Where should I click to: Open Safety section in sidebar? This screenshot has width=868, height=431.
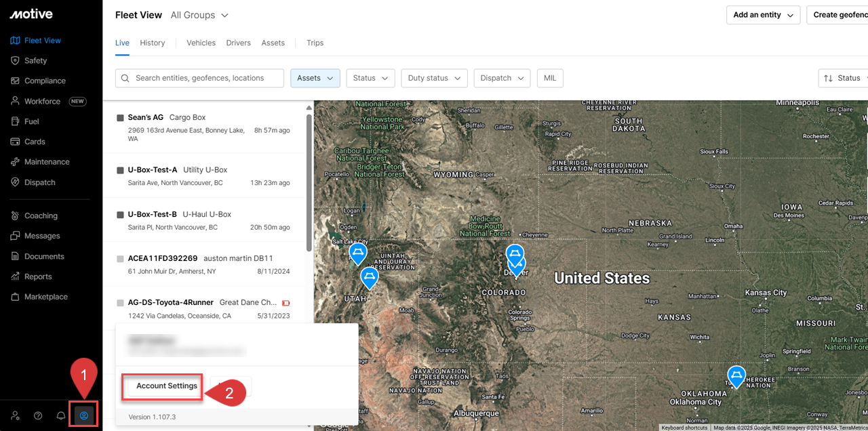[x=35, y=60]
